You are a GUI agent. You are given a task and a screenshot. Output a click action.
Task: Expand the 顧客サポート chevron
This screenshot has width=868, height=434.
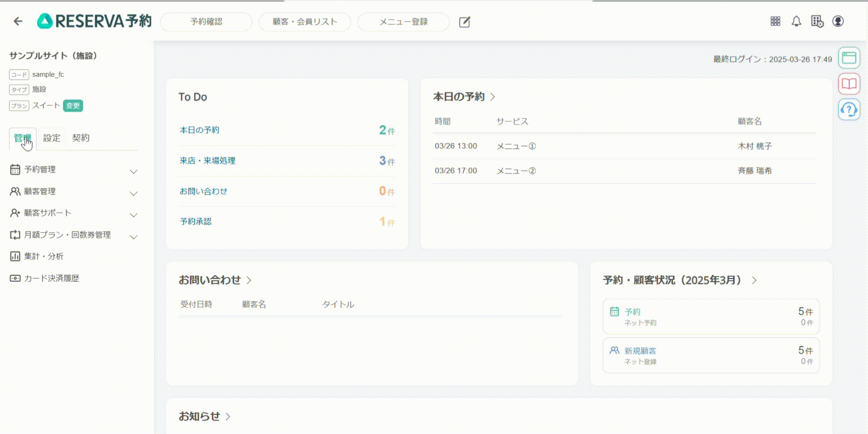[x=134, y=215]
